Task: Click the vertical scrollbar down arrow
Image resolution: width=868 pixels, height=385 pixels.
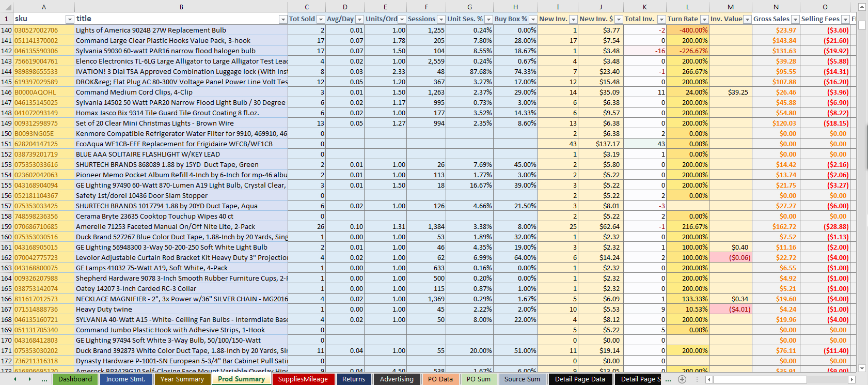Action: coord(861,368)
